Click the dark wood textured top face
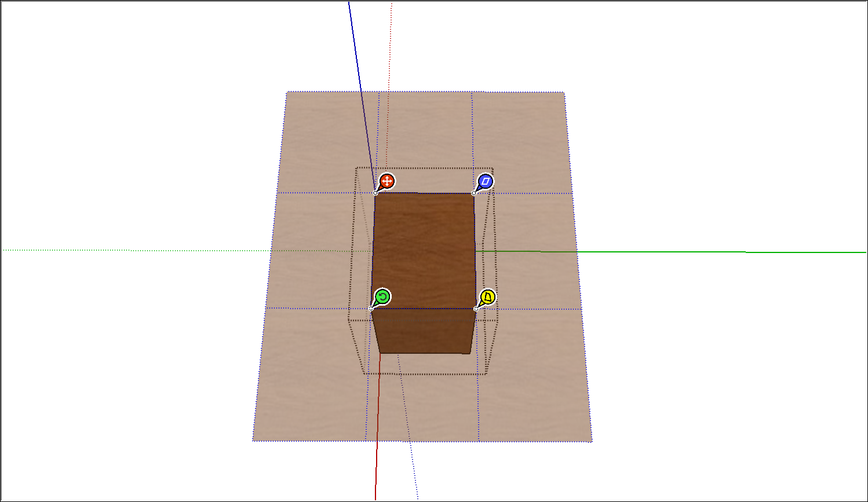Image resolution: width=868 pixels, height=502 pixels. pyautogui.click(x=424, y=251)
